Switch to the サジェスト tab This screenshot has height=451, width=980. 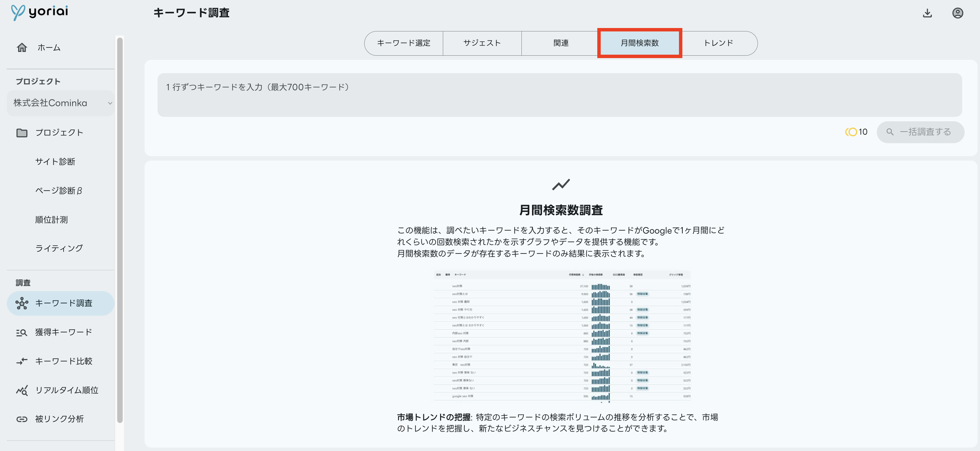pos(482,43)
